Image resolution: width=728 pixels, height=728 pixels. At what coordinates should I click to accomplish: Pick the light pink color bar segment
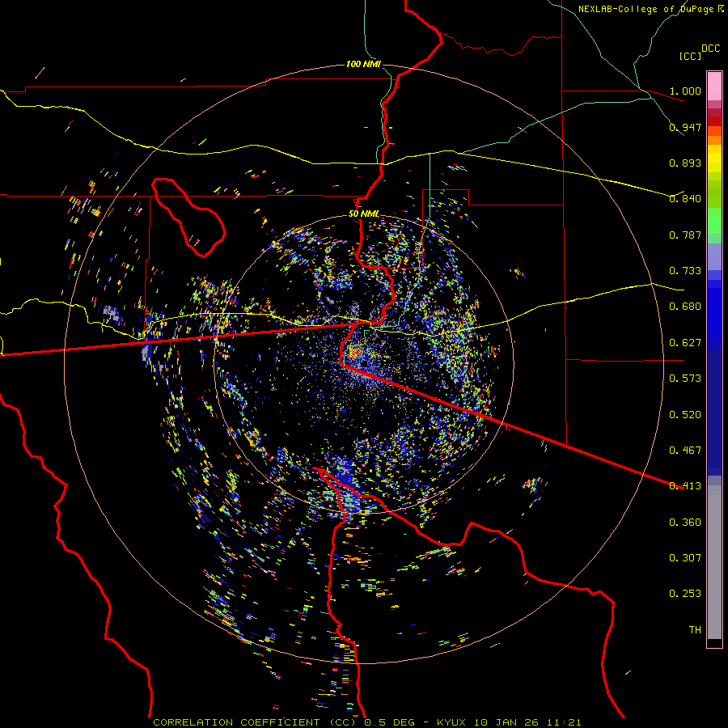point(714,86)
